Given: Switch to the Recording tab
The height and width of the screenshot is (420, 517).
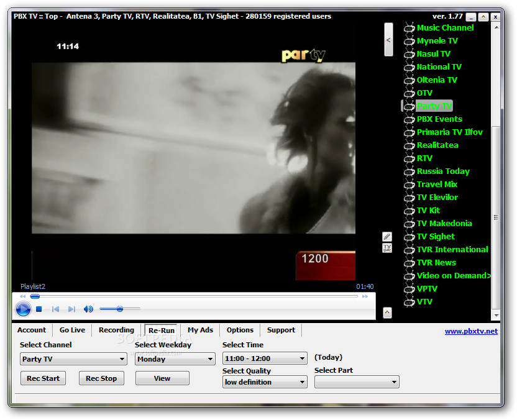Looking at the screenshot, I should pos(116,330).
